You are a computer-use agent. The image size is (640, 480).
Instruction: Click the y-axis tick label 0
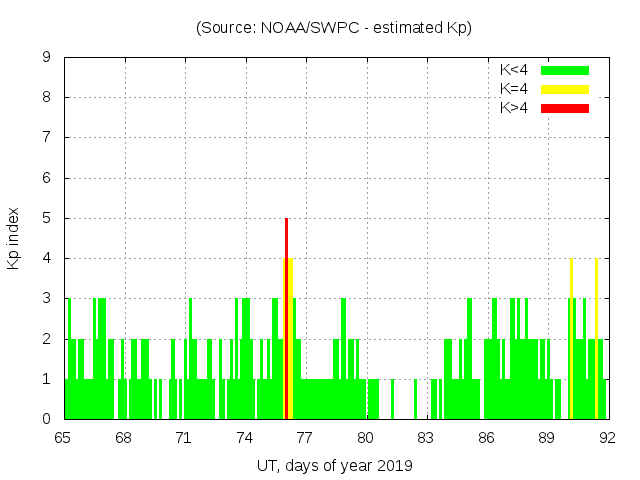pyautogui.click(x=46, y=419)
